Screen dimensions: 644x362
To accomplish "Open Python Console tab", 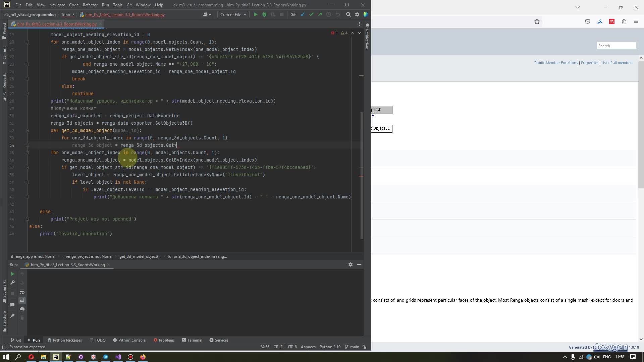I will 129,340.
